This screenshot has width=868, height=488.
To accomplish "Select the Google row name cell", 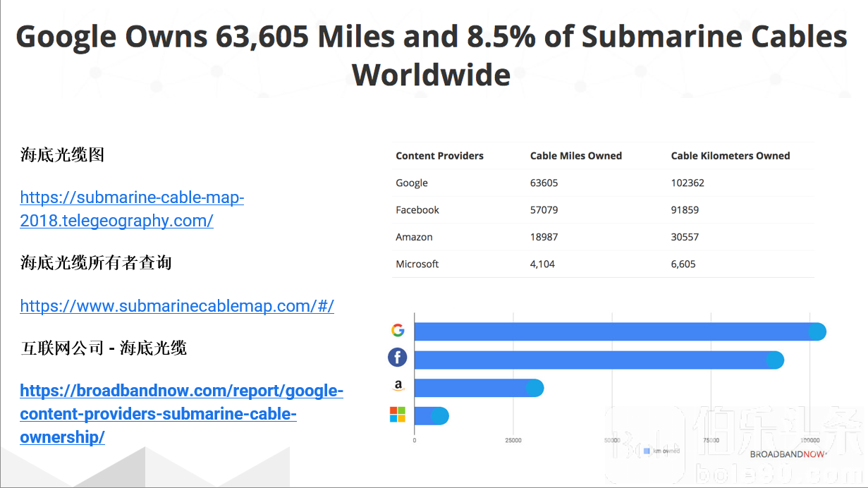I will (x=412, y=183).
